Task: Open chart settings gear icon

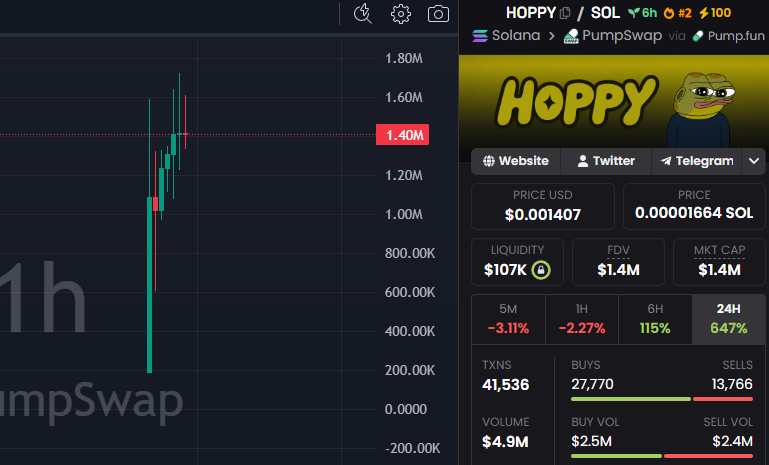Action: 401,14
